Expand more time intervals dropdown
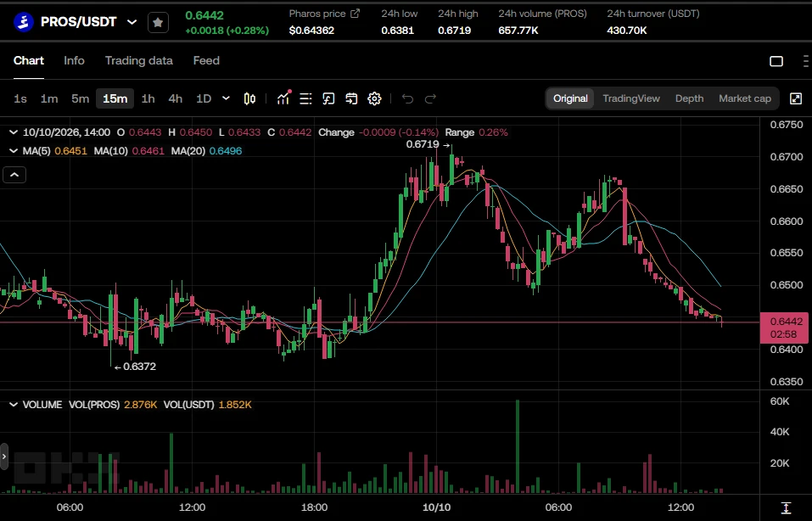This screenshot has width=812, height=521. [x=226, y=98]
